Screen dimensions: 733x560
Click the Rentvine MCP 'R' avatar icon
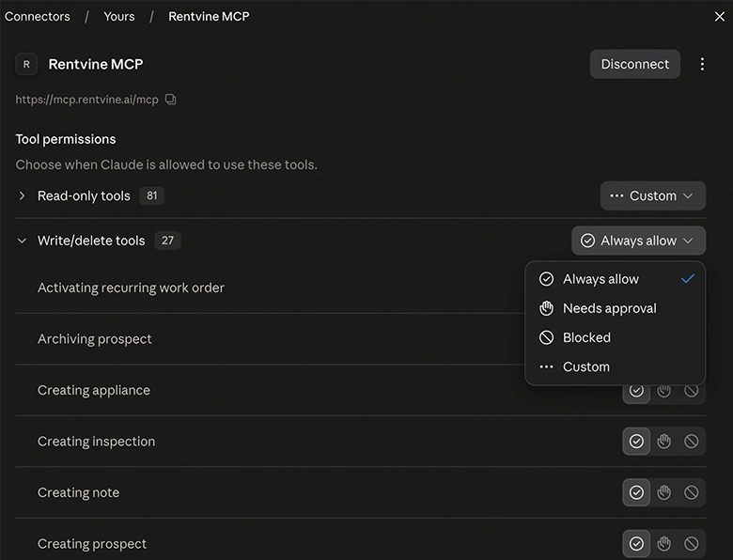click(26, 65)
